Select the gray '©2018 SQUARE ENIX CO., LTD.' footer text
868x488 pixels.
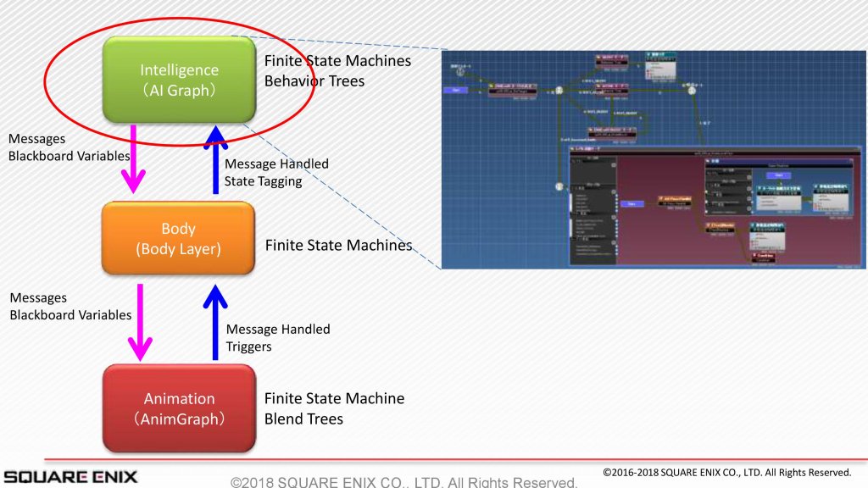[x=403, y=482]
